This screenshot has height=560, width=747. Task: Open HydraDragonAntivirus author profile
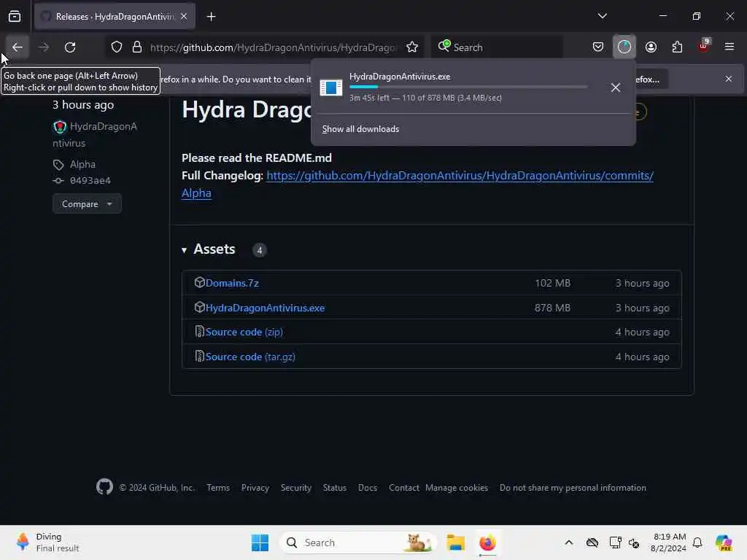click(x=95, y=134)
